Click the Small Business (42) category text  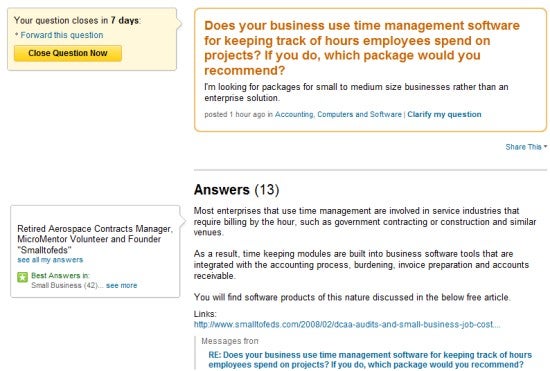(x=65, y=285)
